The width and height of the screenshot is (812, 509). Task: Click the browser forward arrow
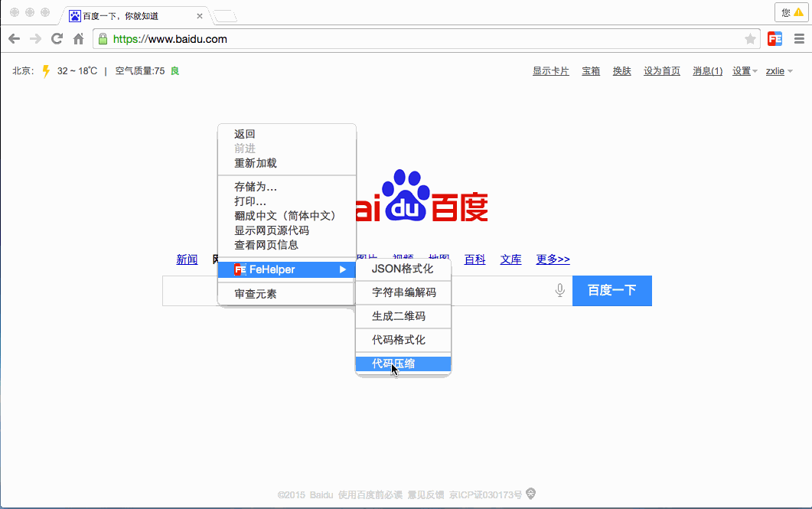[35, 39]
